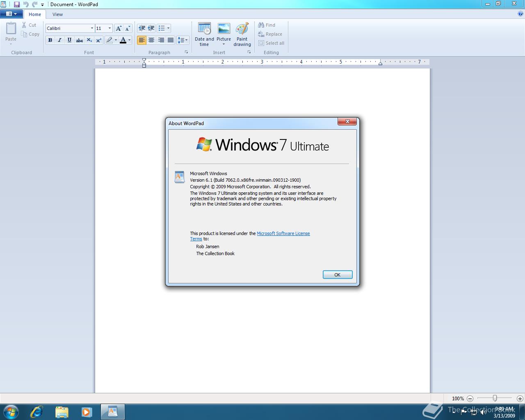Open Windows Explorer from taskbar
This screenshot has width=525, height=420.
pos(62,412)
